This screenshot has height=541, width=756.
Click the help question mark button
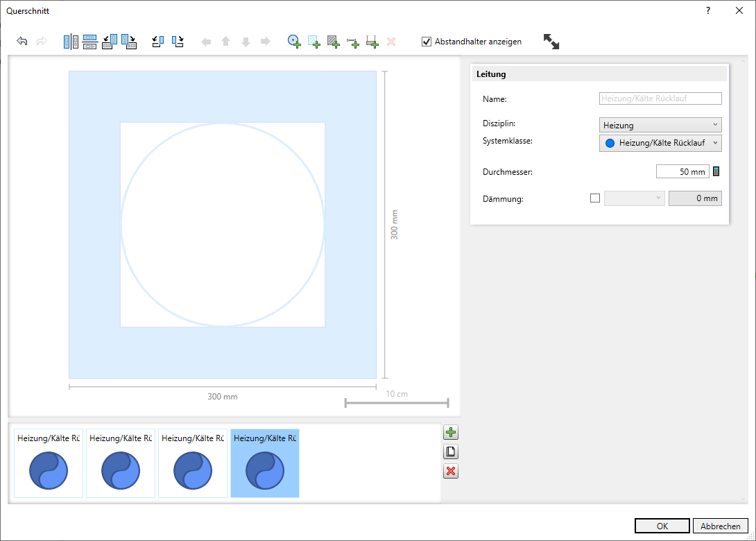[707, 10]
